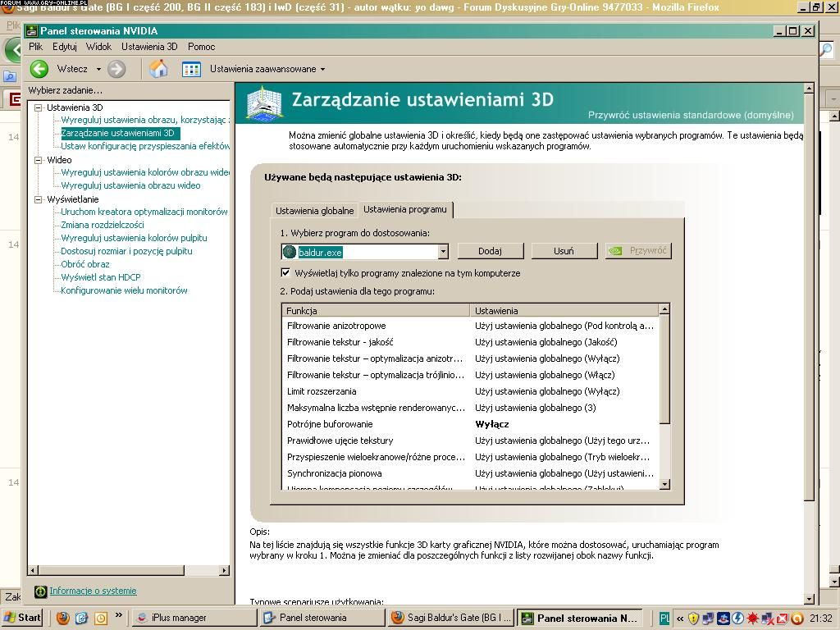Click task tree horizontal scrollbar left arrow
This screenshot has height=630, width=840.
point(33,571)
